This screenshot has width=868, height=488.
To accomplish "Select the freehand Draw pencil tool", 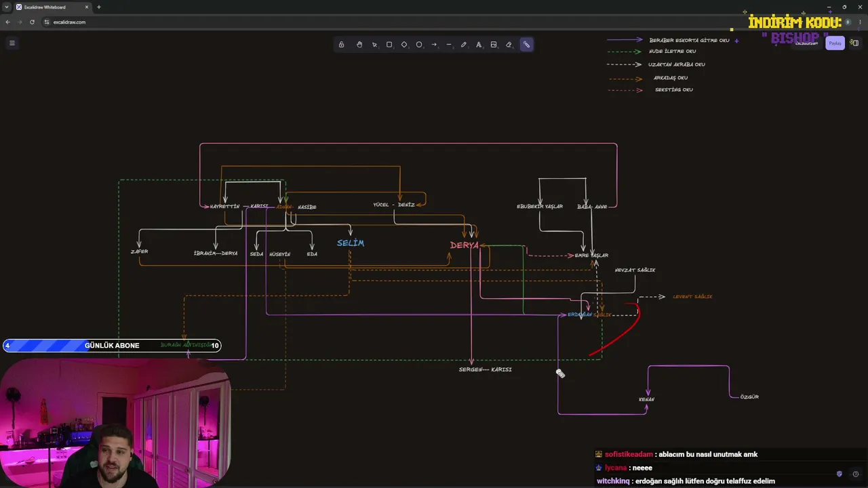I will (x=464, y=45).
